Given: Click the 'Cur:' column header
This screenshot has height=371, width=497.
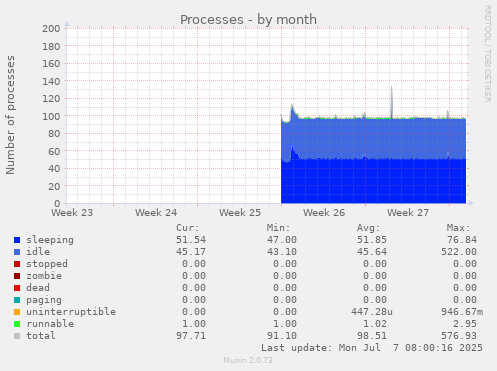Looking at the screenshot, I should [x=188, y=228].
